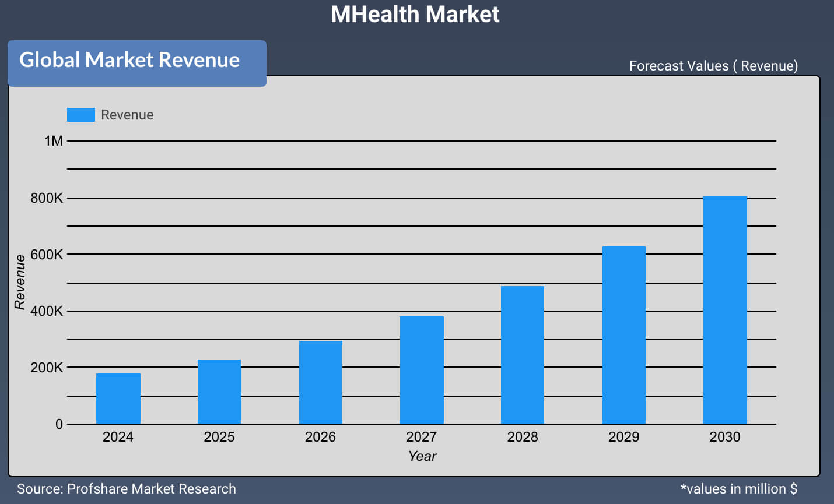Click the vertical Revenue axis title

pos(20,282)
